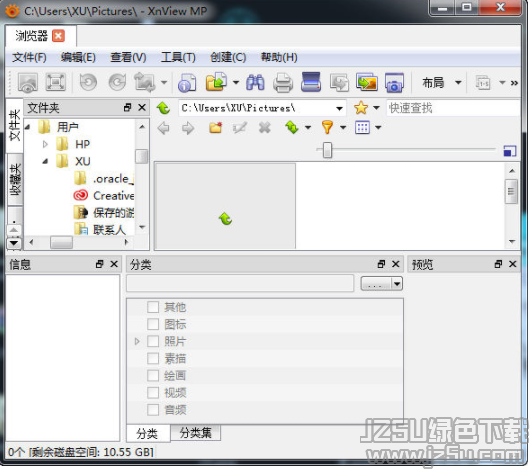The image size is (530, 469).
Task: Open file properties info icon
Action: point(187,82)
